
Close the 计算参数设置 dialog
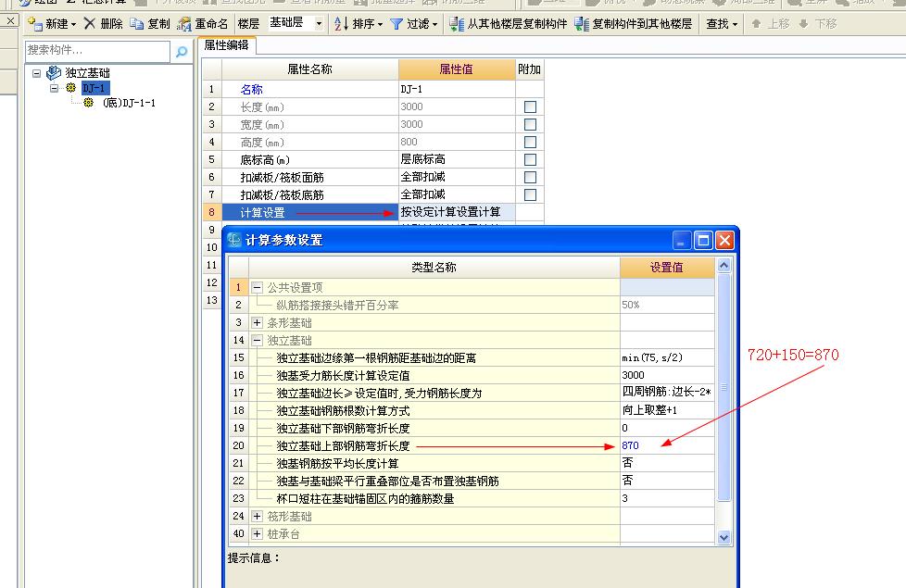tap(724, 240)
